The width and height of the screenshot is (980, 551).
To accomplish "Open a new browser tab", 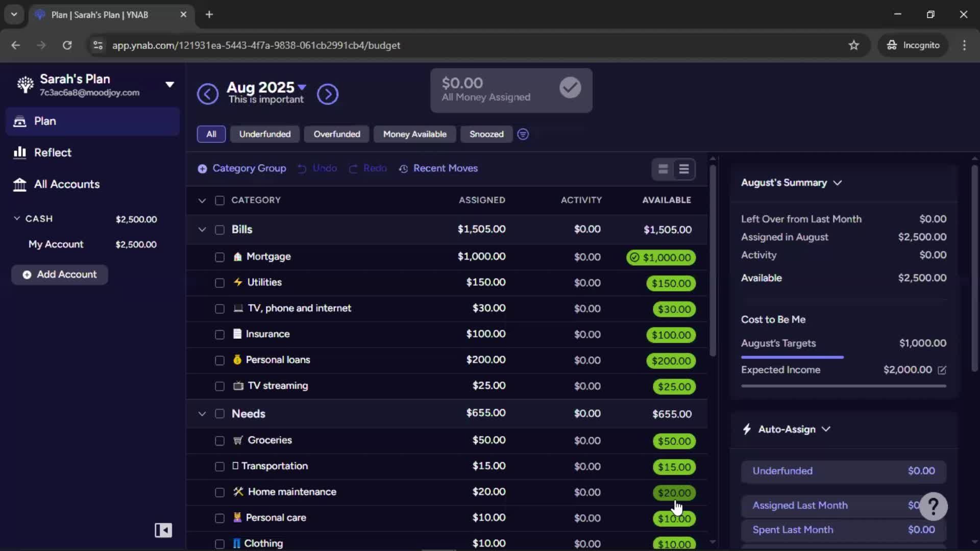I will 209,14.
